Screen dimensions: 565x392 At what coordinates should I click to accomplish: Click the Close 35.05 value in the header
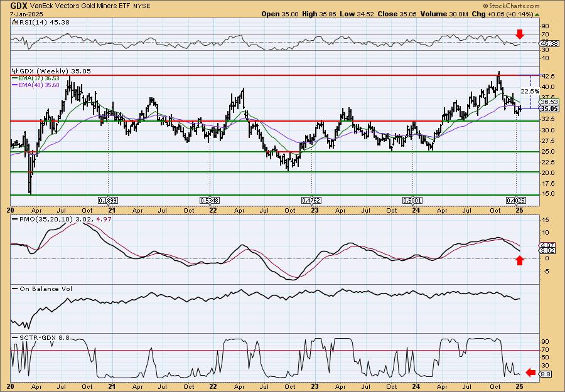pyautogui.click(x=397, y=14)
